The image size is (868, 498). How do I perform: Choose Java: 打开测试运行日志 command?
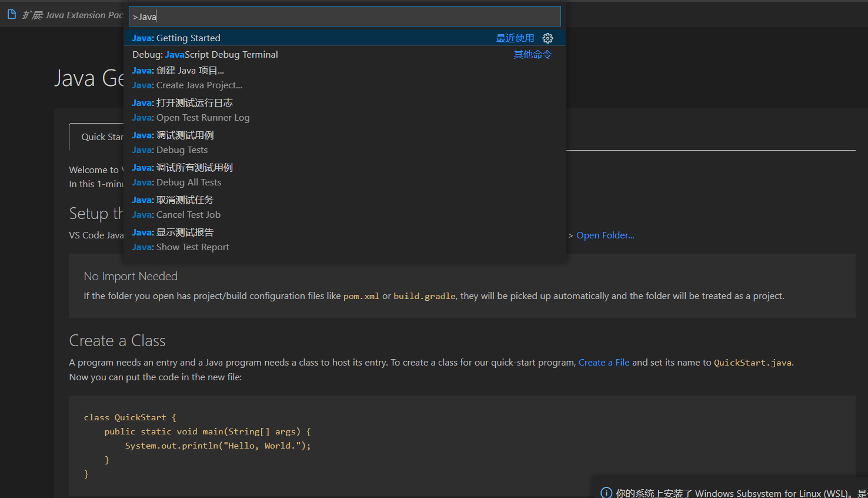[x=345, y=110]
